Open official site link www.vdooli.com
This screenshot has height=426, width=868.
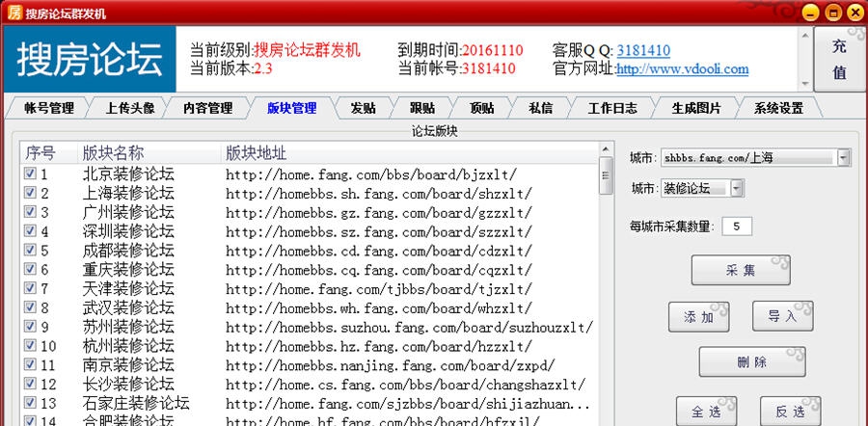pyautogui.click(x=682, y=69)
